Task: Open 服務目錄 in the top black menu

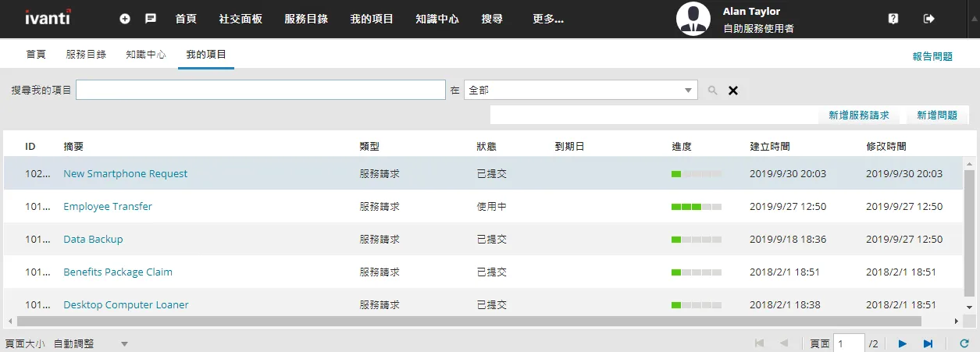Action: click(x=306, y=19)
